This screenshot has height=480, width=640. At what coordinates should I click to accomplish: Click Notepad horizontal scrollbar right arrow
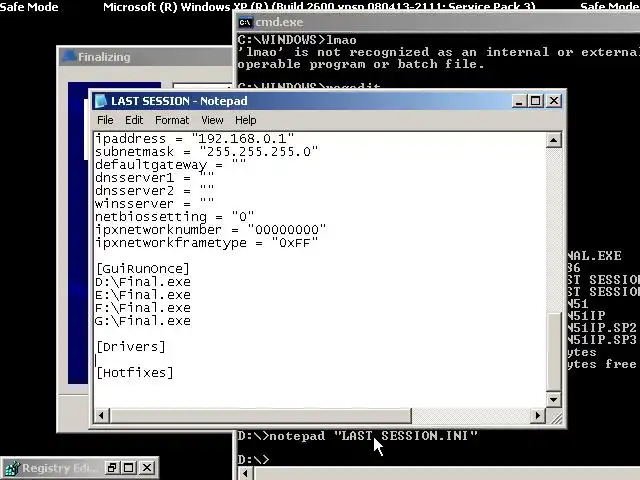coord(538,416)
